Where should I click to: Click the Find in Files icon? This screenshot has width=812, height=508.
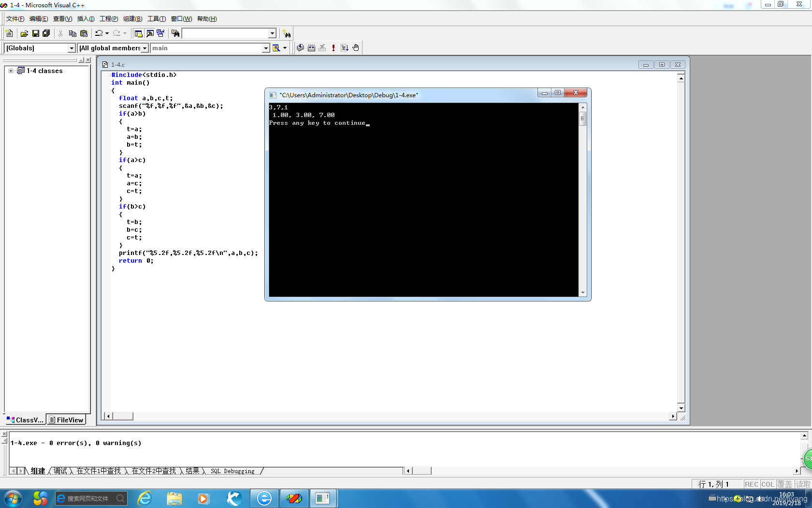[x=175, y=33]
